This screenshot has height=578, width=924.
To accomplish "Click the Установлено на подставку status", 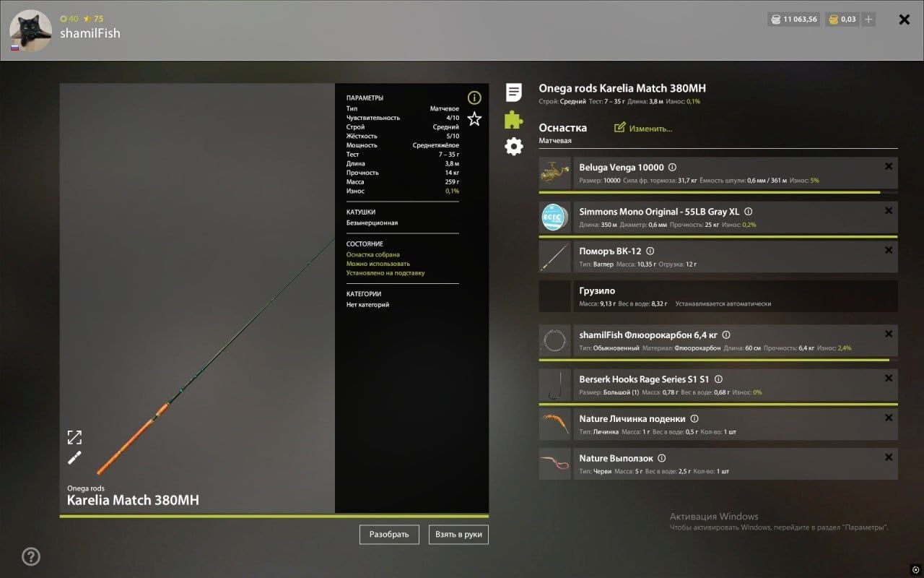I will click(x=385, y=273).
